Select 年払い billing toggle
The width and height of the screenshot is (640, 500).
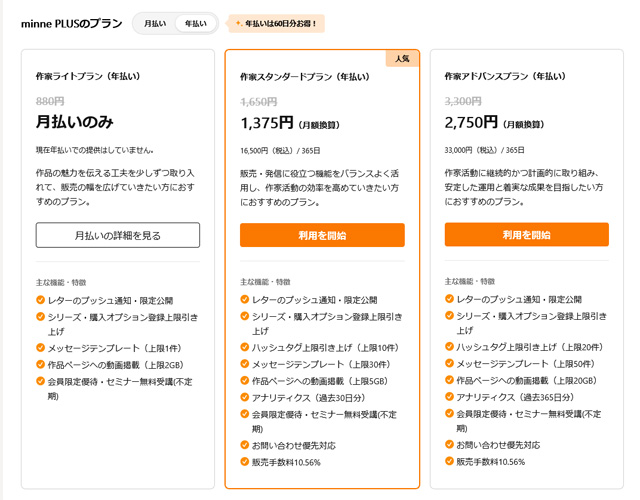click(x=196, y=24)
